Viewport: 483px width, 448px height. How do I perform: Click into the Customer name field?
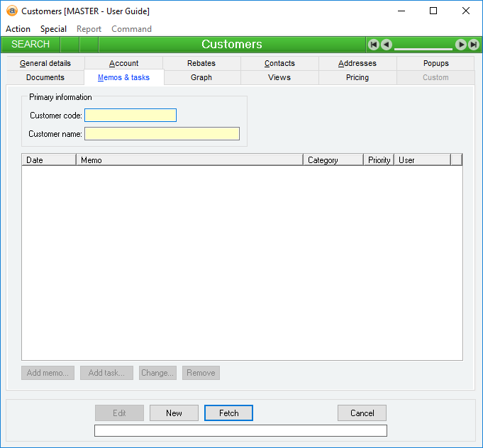point(162,133)
